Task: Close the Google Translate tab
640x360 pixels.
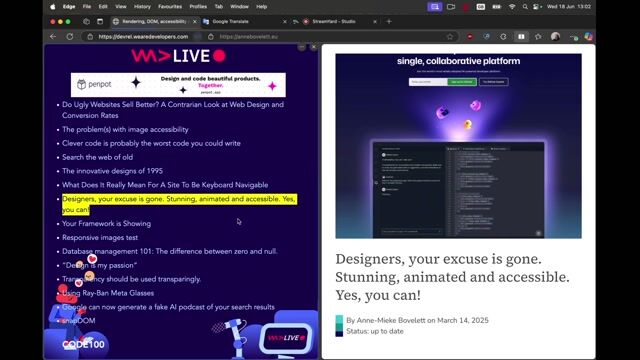Action: tap(284, 22)
